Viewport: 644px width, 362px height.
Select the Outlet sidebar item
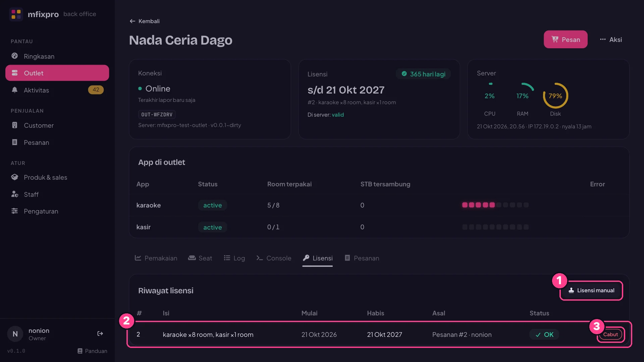(x=57, y=73)
